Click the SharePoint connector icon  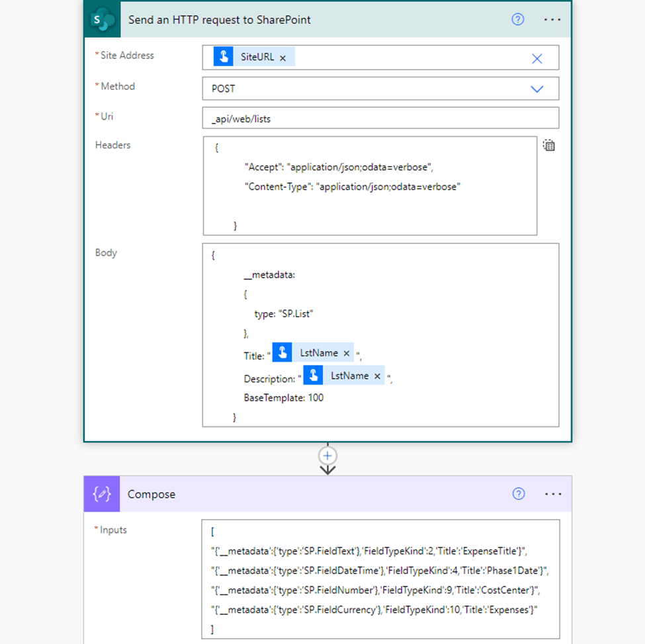[103, 20]
